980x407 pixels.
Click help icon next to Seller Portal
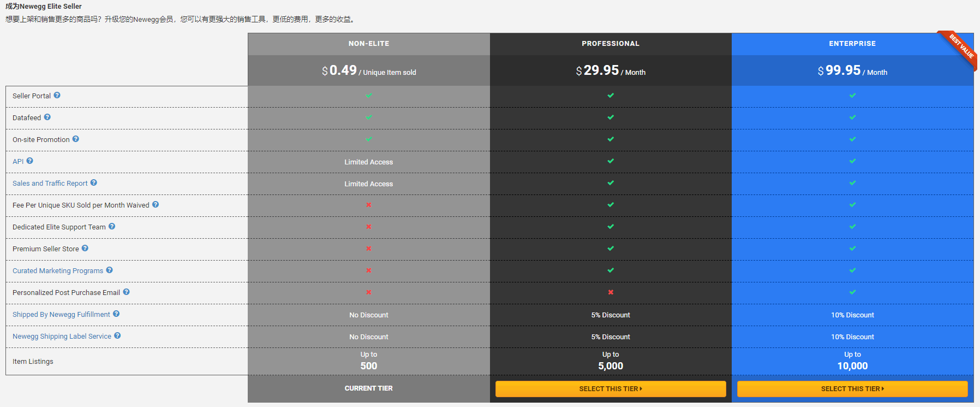pyautogui.click(x=57, y=95)
